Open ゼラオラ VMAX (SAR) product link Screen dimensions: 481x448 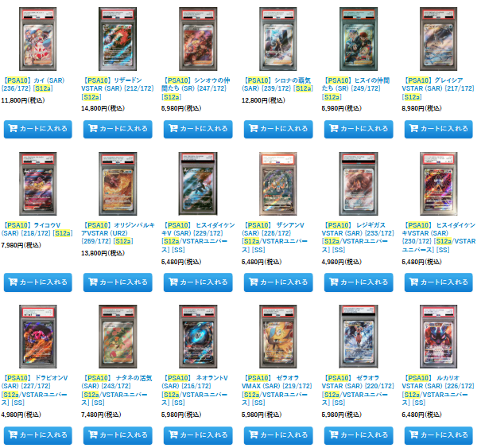point(277,390)
